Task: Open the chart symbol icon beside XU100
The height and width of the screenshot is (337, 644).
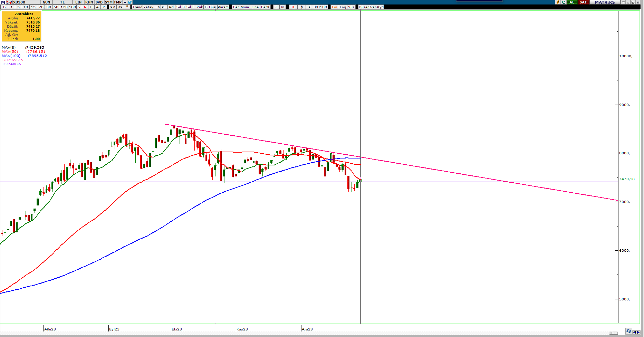Action: pos(9,2)
